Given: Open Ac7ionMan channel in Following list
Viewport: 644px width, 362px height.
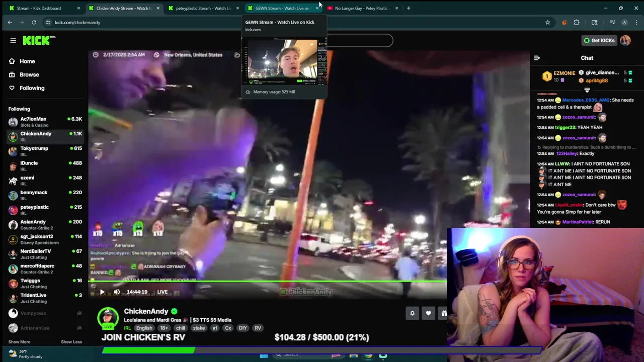Looking at the screenshot, I should 45,122.
